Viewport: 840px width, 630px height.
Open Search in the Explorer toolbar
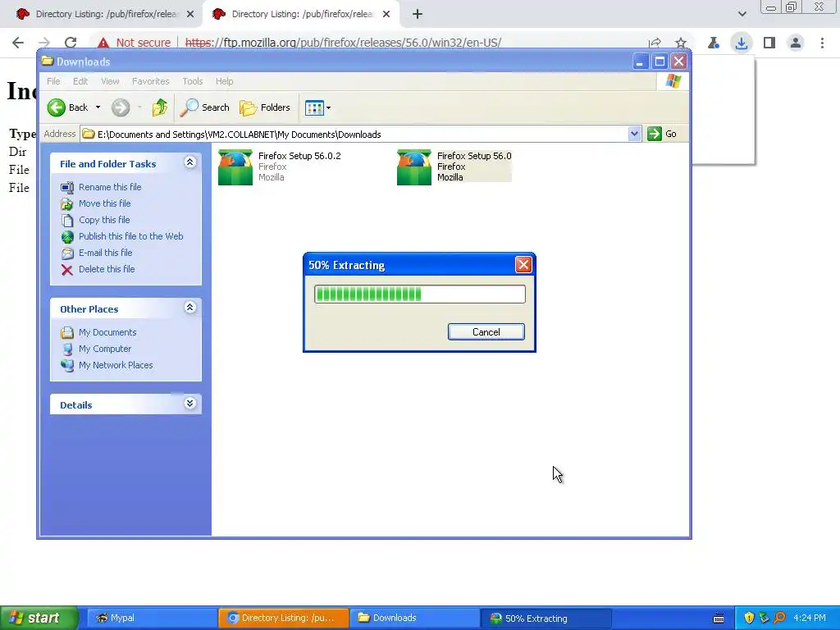coord(204,107)
